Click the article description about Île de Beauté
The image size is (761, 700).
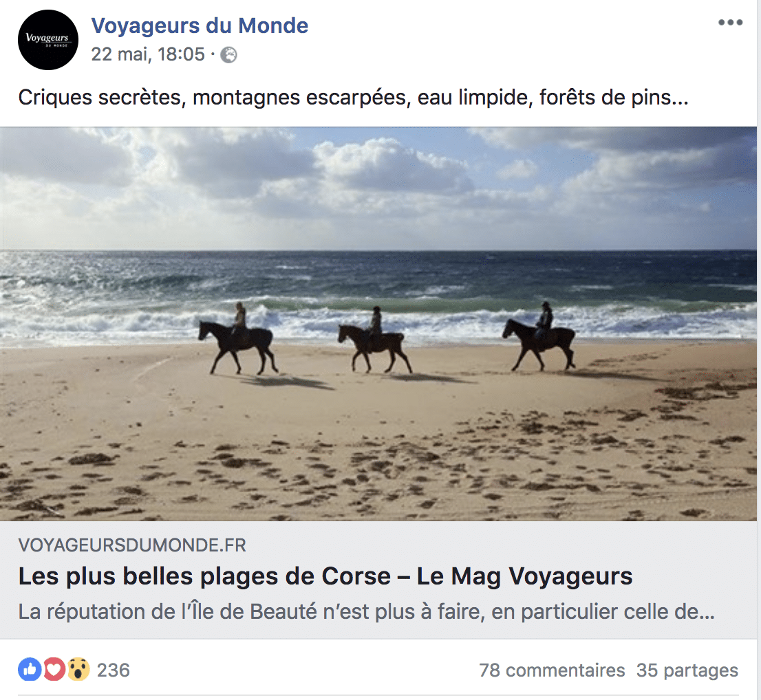point(367,612)
